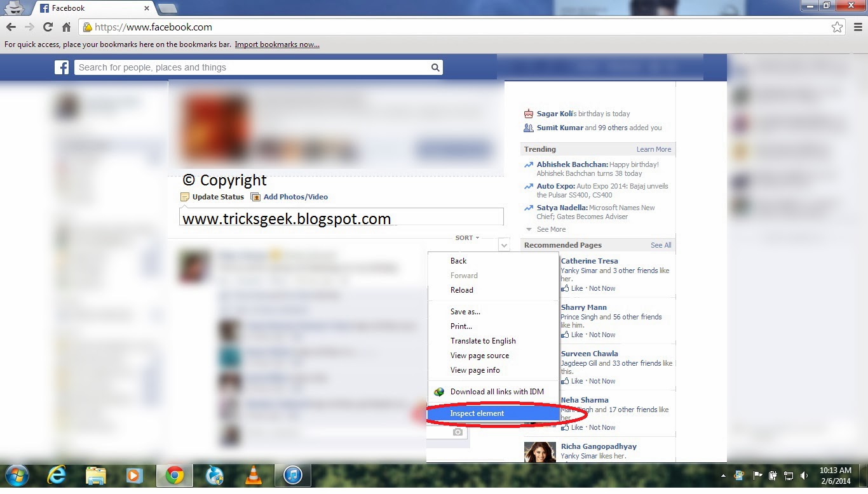Screen dimensions: 868x494
Task: Open a new tab button
Action: [167, 8]
